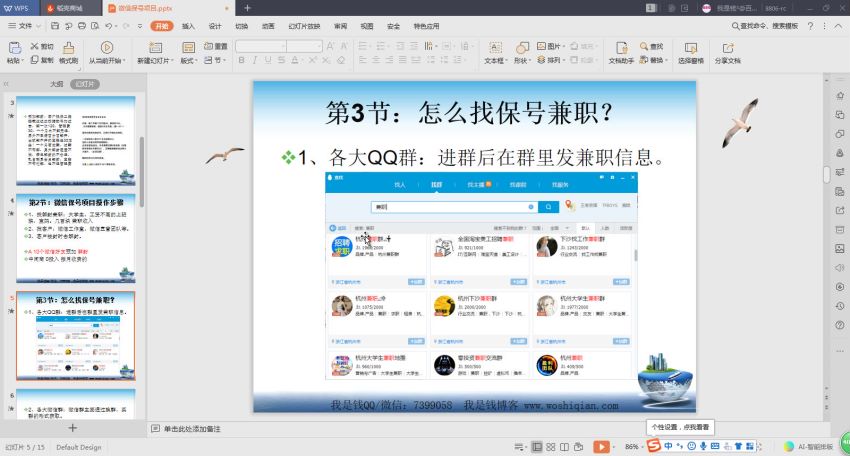Click the Reset (重置) slide button
Screen dimensions: 850x456
pos(216,47)
